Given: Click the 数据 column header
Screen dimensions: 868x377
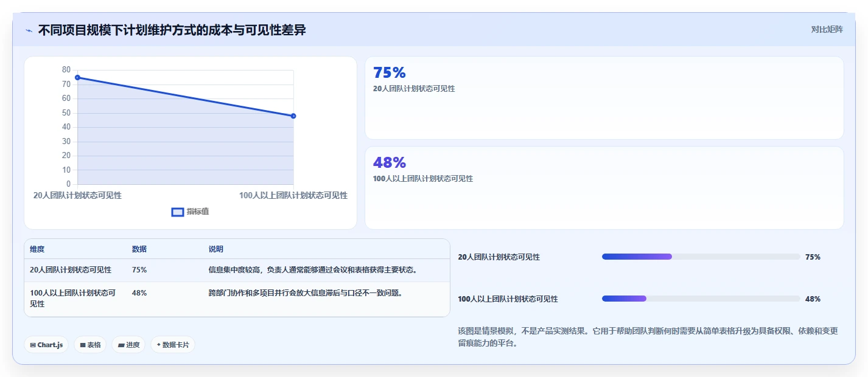Looking at the screenshot, I should pos(139,249).
